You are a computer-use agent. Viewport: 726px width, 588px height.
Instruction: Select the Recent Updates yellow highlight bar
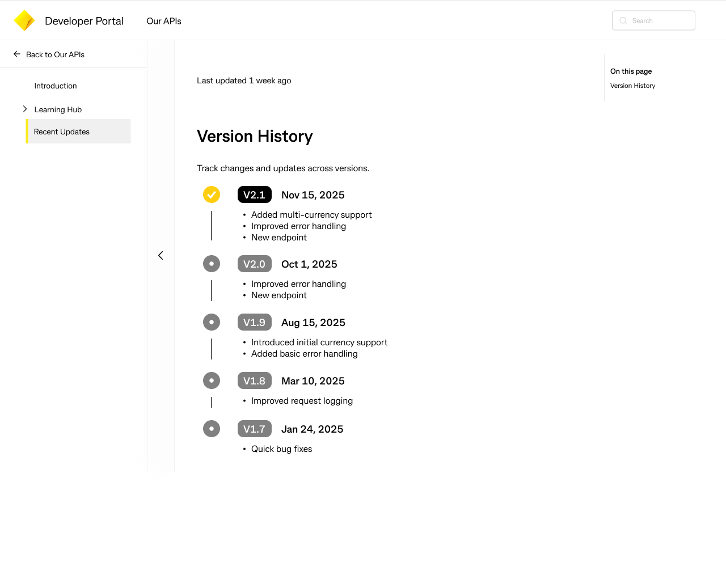(27, 131)
